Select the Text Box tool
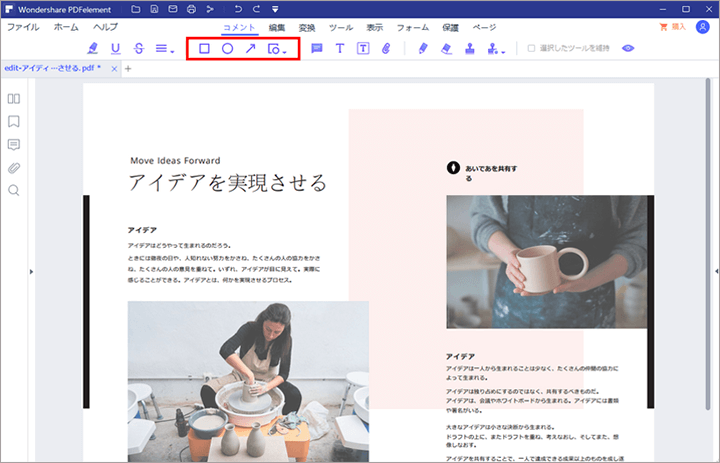 pos(363,48)
